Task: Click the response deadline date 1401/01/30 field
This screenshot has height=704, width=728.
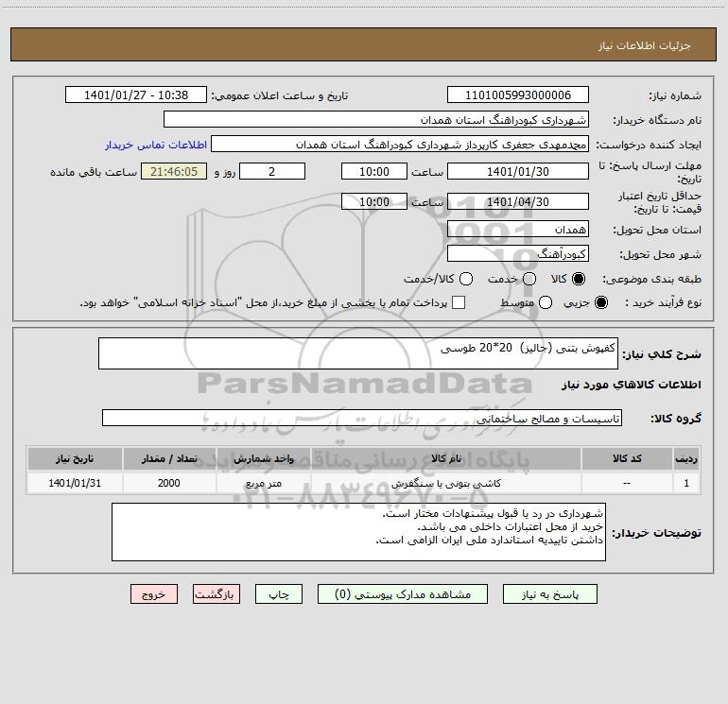Action: point(518,171)
